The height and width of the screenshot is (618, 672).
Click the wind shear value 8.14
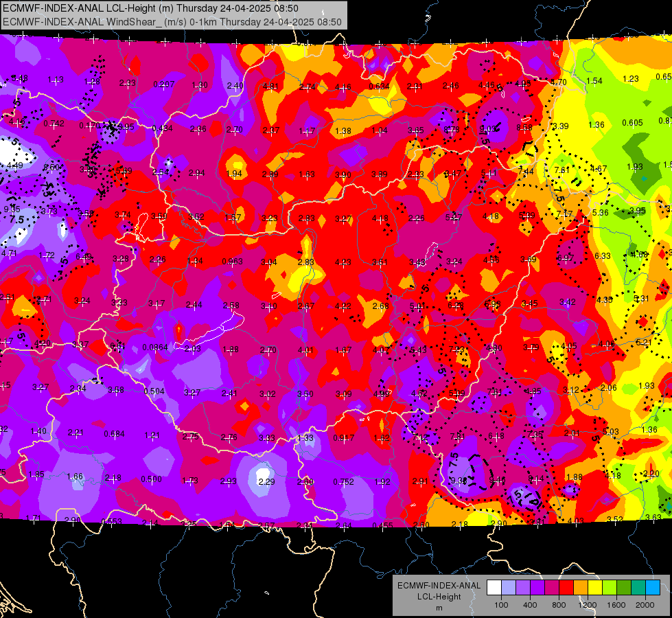coord(536,479)
